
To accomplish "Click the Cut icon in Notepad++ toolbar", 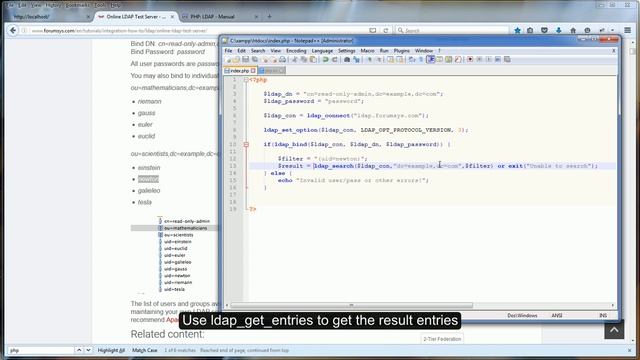I will pyautogui.click(x=294, y=60).
